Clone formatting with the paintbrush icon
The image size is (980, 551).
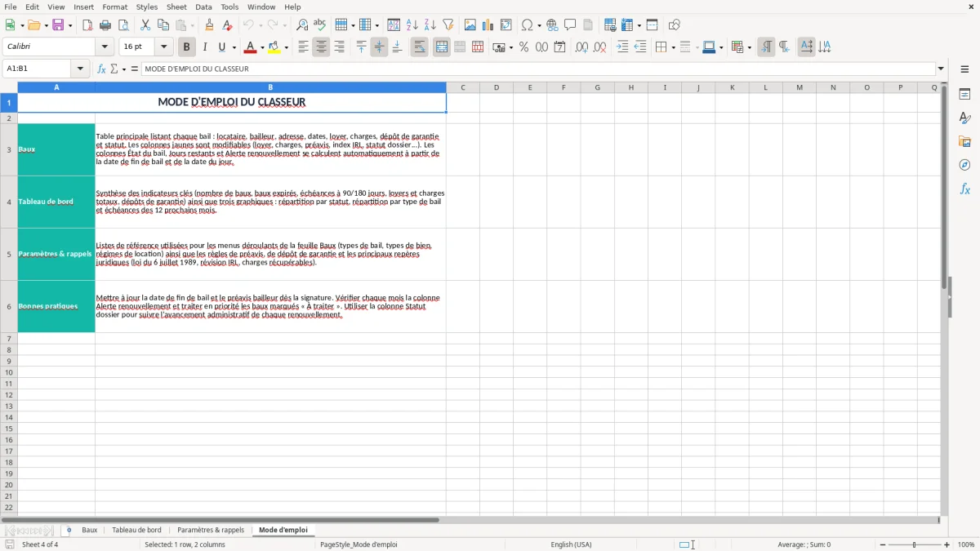tap(210, 25)
